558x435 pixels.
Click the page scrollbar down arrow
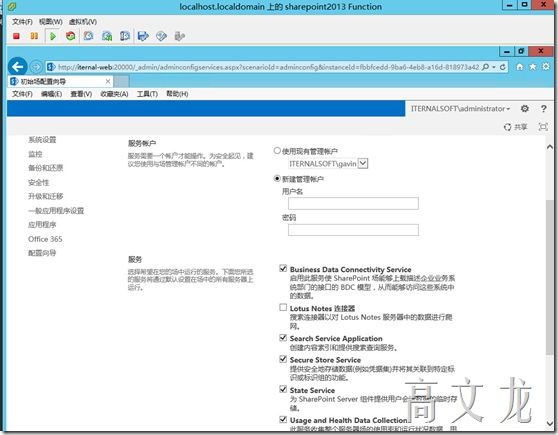550,424
